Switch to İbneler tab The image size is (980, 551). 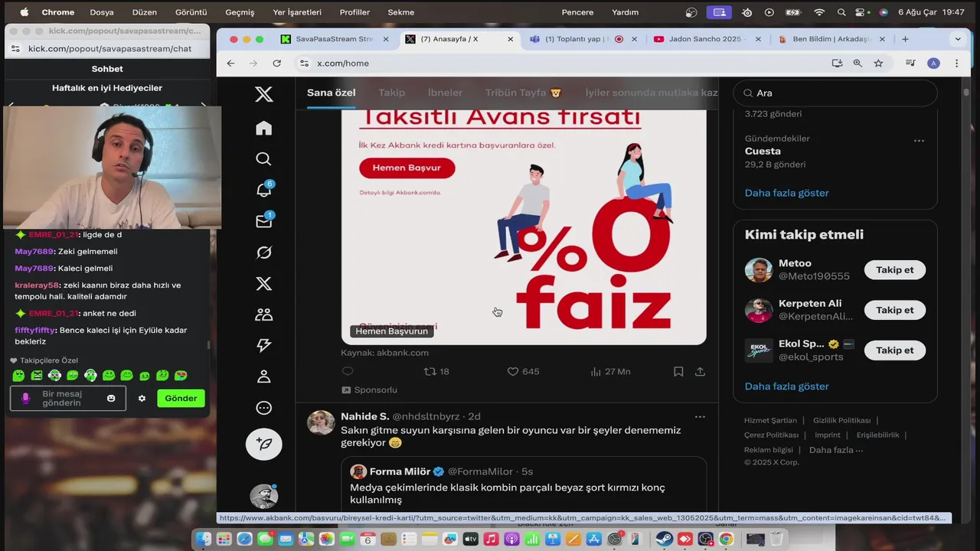(x=445, y=93)
